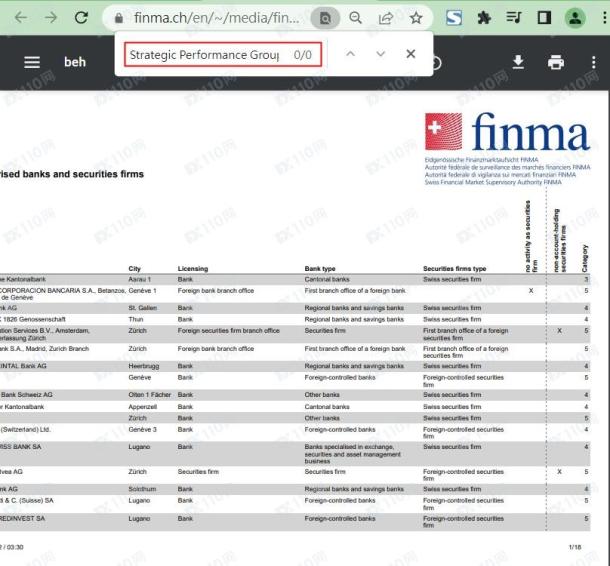Print the PDF document
The image size is (610, 566).
tap(556, 62)
